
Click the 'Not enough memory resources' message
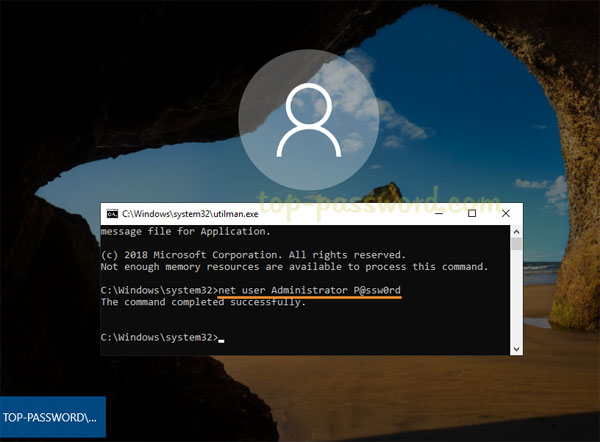[294, 267]
